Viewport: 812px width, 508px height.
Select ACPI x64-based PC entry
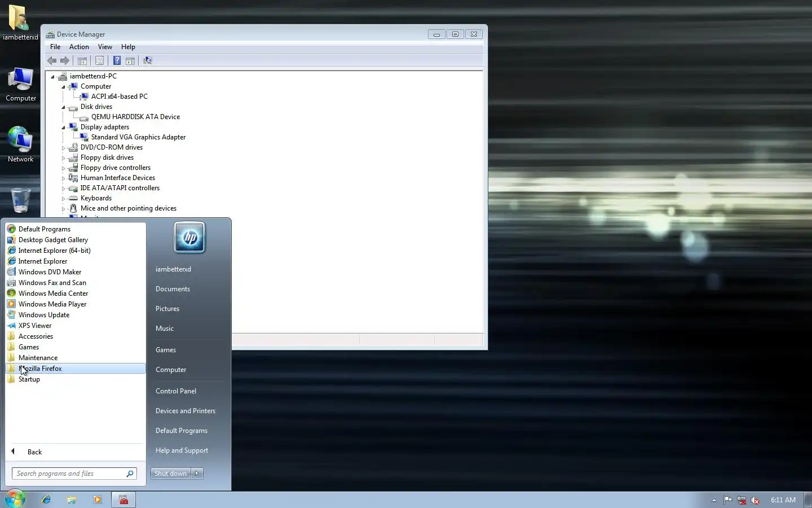pyautogui.click(x=119, y=97)
